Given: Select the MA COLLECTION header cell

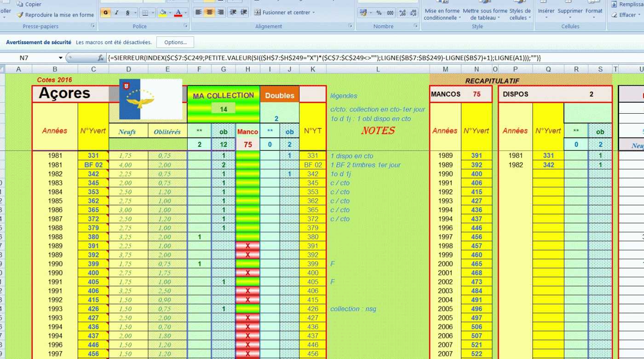Looking at the screenshot, I should pos(224,96).
